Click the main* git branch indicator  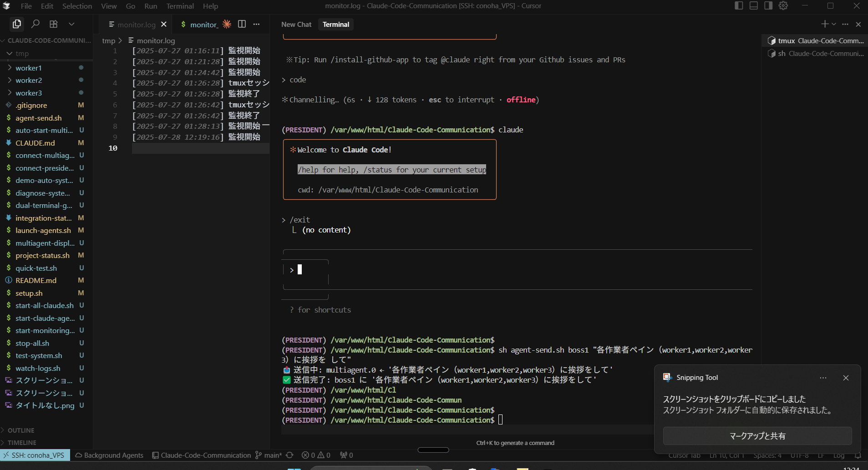[x=269, y=455]
